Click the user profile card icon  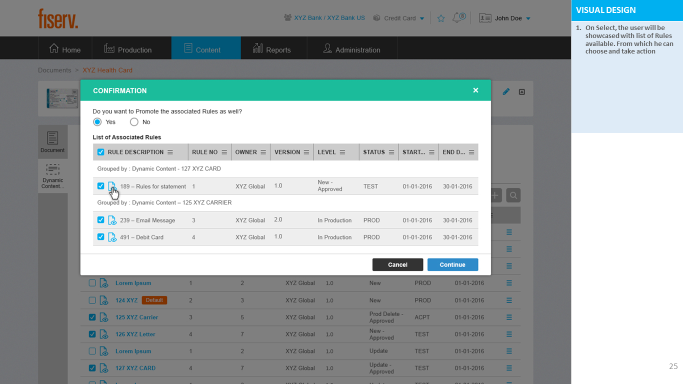coord(485,18)
